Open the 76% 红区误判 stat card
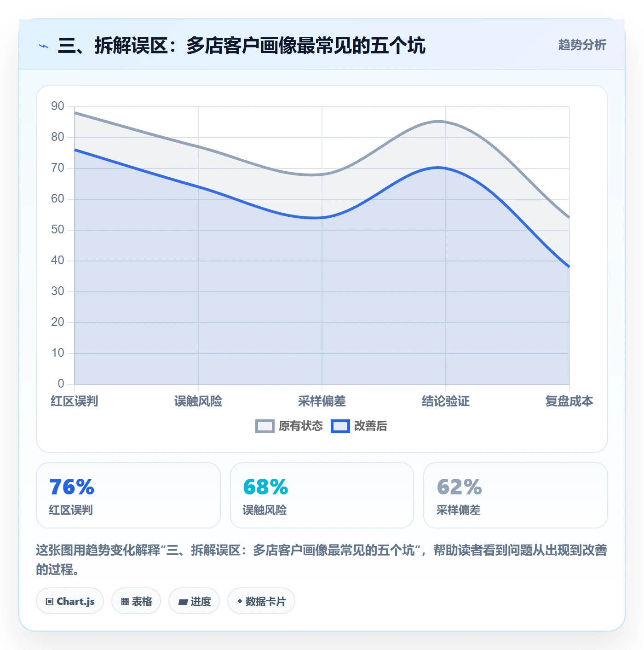The height and width of the screenshot is (650, 644). click(x=128, y=495)
